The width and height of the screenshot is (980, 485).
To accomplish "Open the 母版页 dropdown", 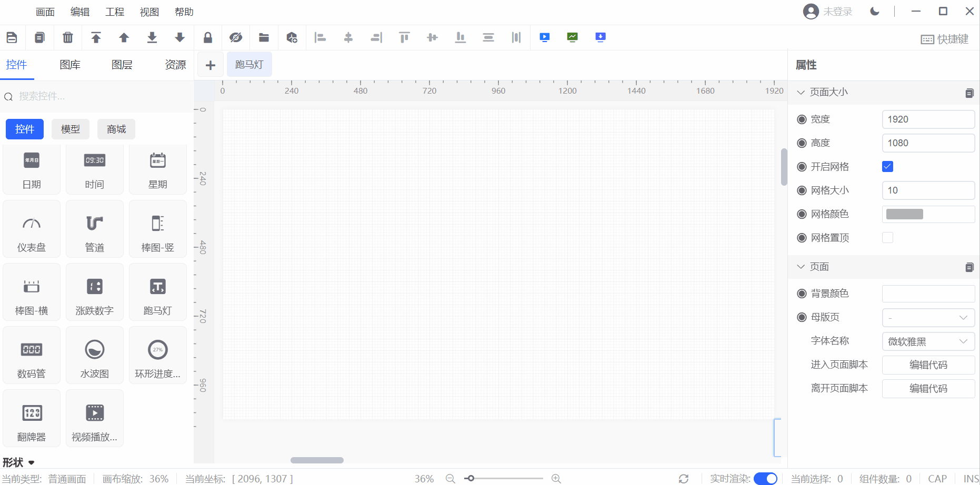I will (928, 317).
